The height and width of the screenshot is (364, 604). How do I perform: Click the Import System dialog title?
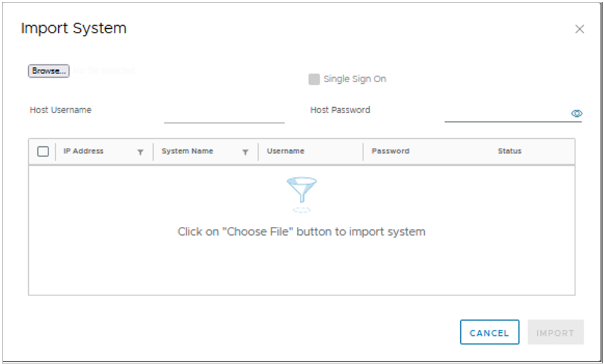pos(73,28)
